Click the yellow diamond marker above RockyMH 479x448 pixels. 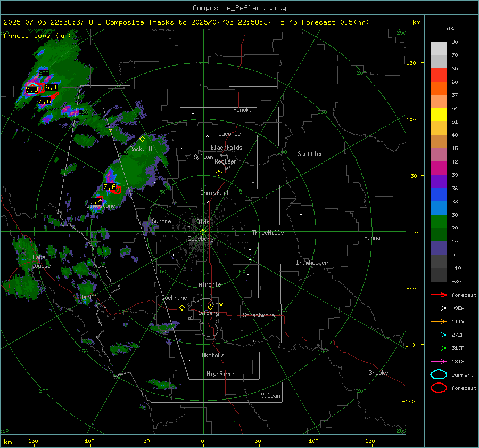(x=142, y=139)
